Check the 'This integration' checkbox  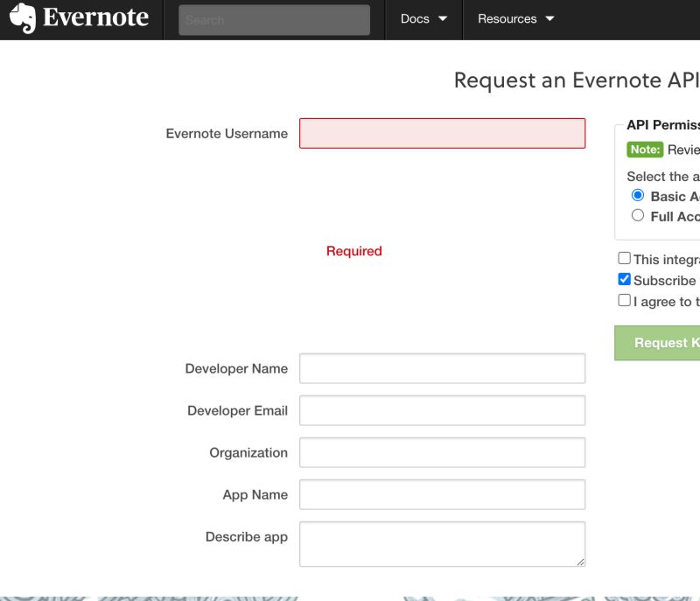click(x=624, y=258)
